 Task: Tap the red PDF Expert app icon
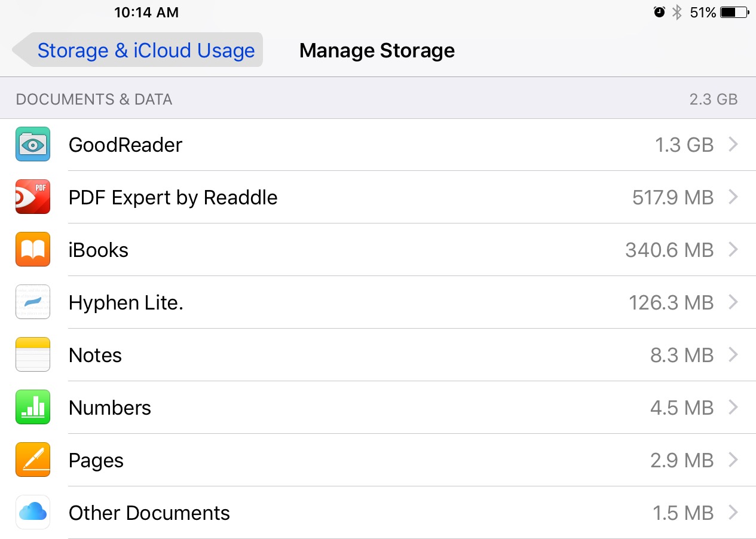pyautogui.click(x=33, y=197)
